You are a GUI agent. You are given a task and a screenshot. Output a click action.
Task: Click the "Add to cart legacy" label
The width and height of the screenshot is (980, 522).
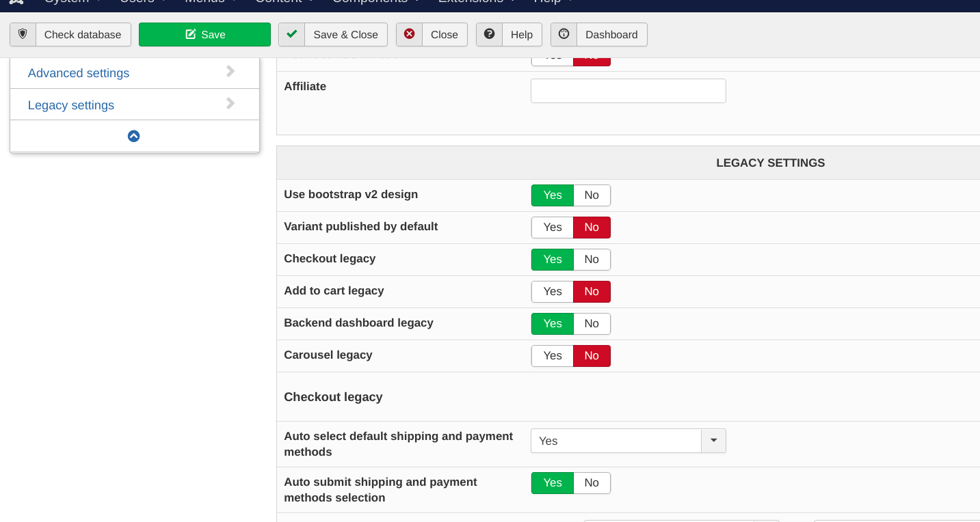click(x=334, y=290)
